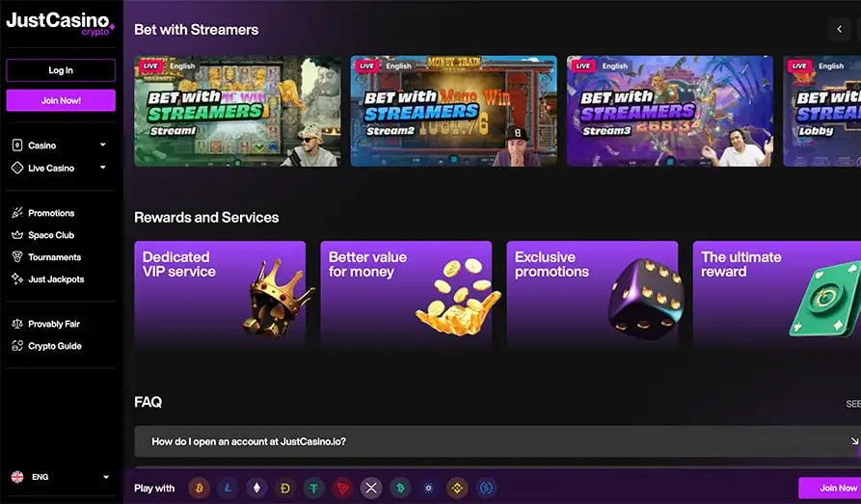The image size is (861, 504).
Task: Expand the Casino menu arrow
Action: (103, 146)
